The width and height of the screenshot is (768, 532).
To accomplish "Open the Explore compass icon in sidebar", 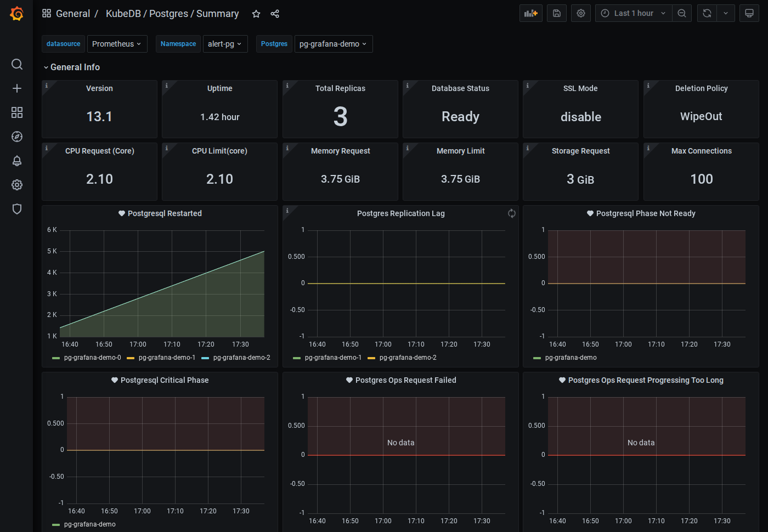I will pos(17,137).
